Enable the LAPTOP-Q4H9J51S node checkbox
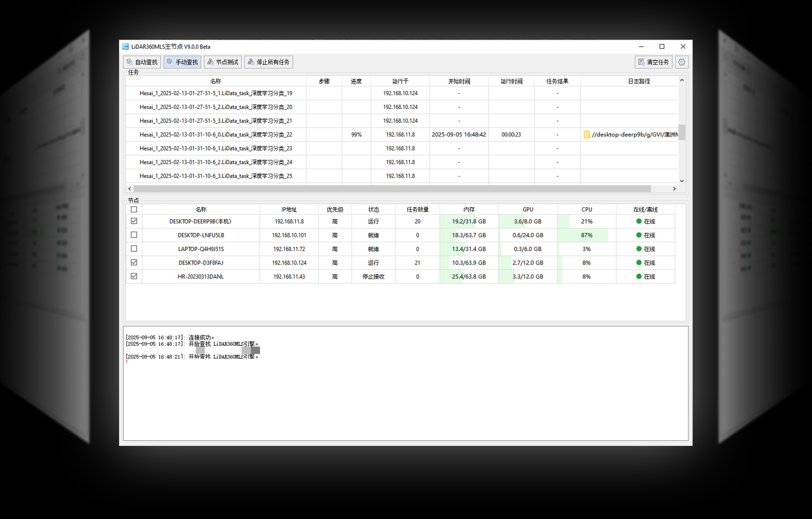Screen dimensions: 812x519 [x=134, y=249]
